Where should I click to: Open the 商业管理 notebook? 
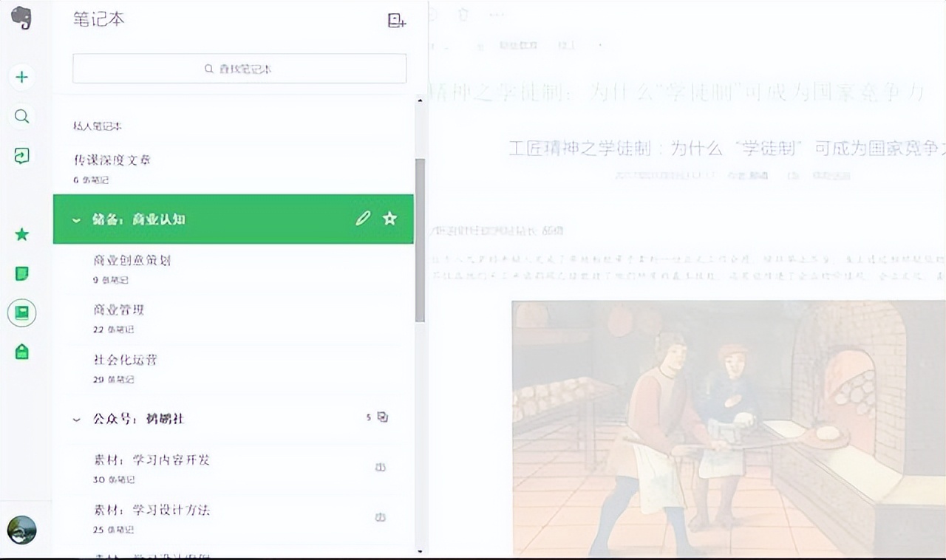(118, 310)
